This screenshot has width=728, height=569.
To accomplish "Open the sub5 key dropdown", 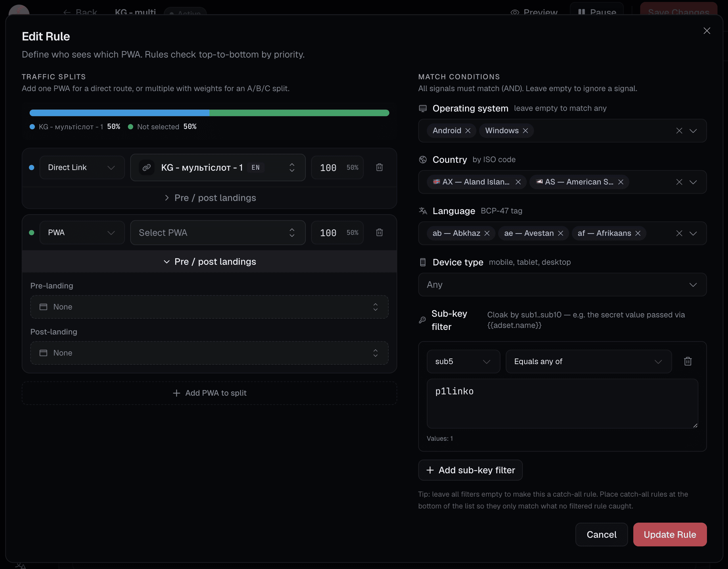I will coord(463,361).
